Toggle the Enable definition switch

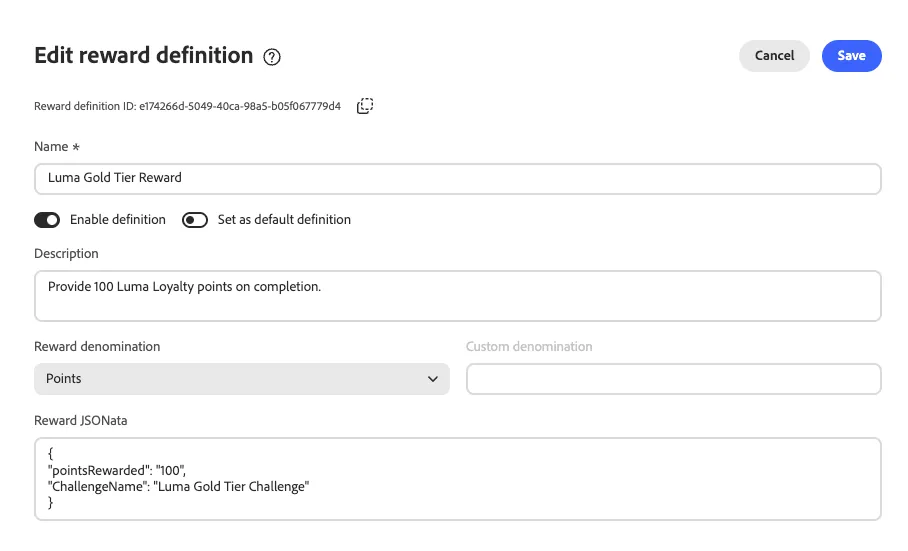pos(47,220)
